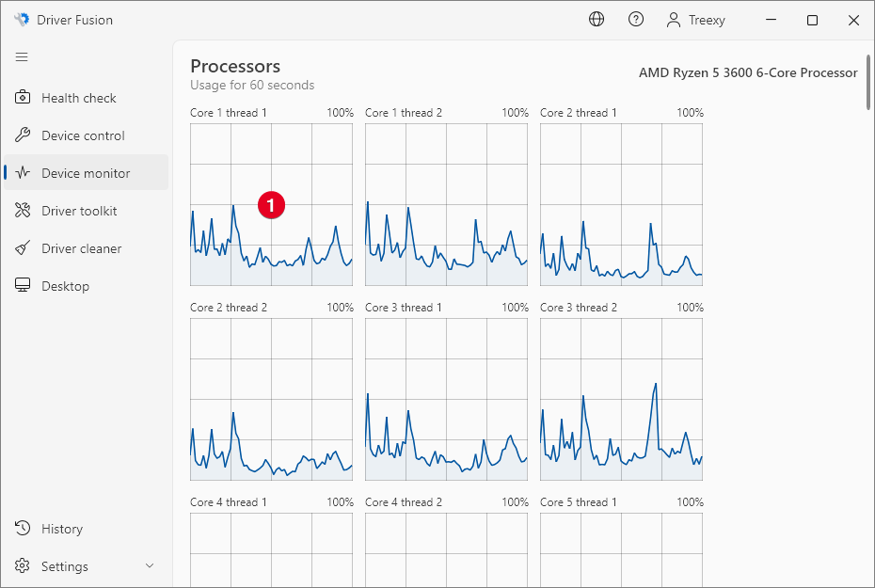
Task: Click the Core 5 thread 1 usage graph
Action: point(621,550)
